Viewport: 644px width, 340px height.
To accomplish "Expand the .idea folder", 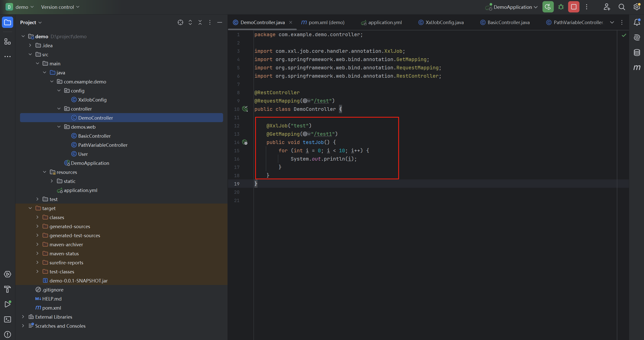I will 30,45.
